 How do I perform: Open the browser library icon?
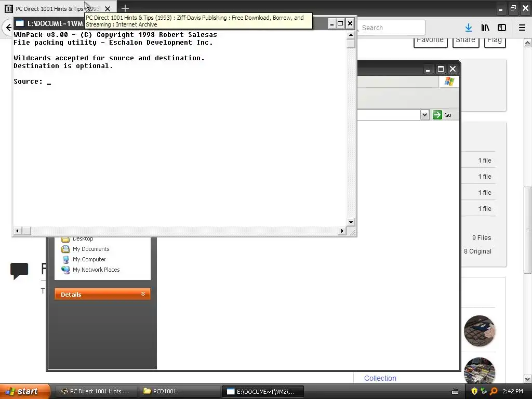click(x=485, y=28)
